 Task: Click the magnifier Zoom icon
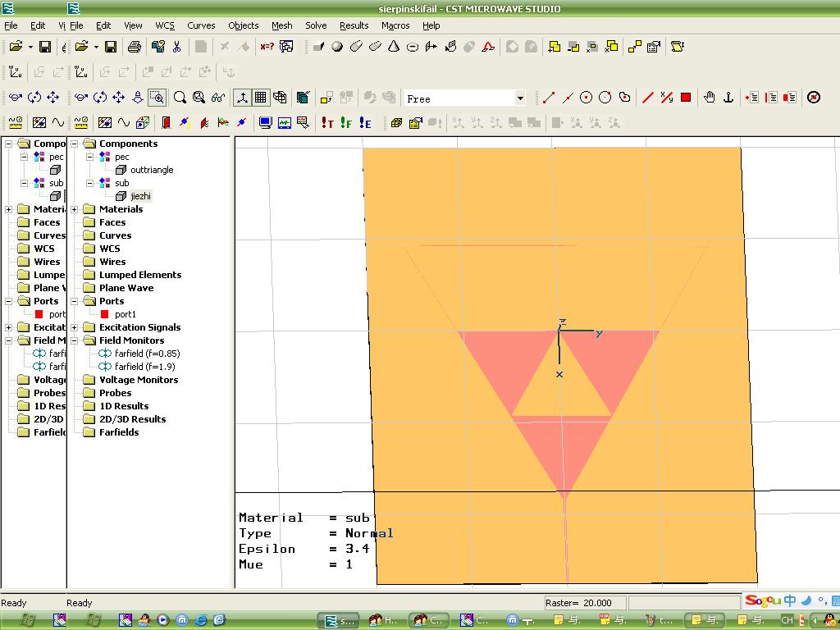point(180,98)
